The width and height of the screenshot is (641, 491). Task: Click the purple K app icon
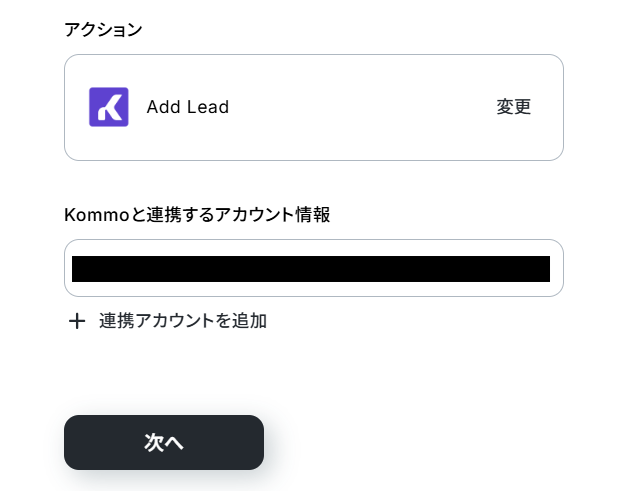click(x=109, y=107)
